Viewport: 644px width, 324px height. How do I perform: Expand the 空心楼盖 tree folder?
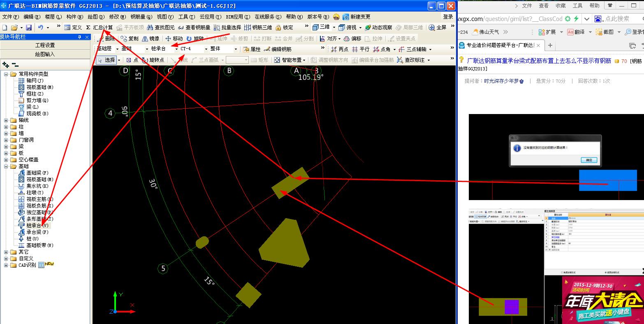[6, 160]
